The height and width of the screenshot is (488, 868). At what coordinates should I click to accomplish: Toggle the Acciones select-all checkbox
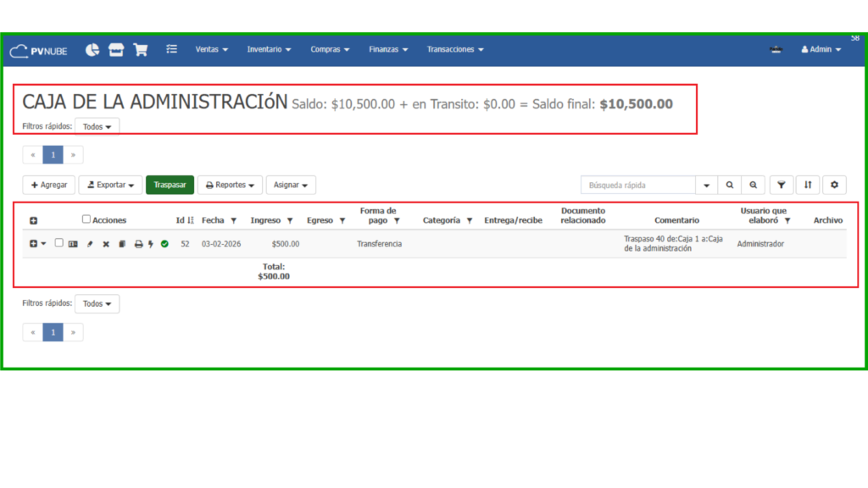[86, 219]
